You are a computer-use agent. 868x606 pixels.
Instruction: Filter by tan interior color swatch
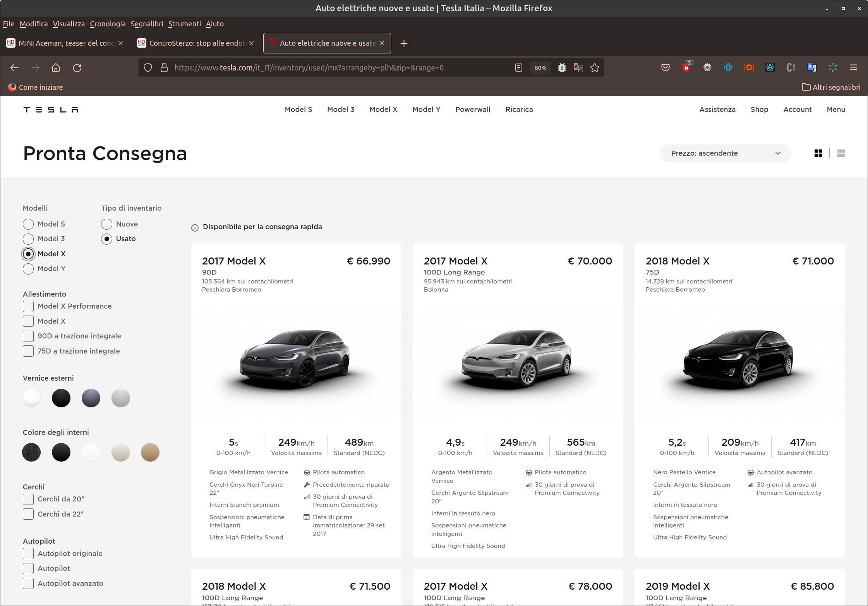coord(150,452)
